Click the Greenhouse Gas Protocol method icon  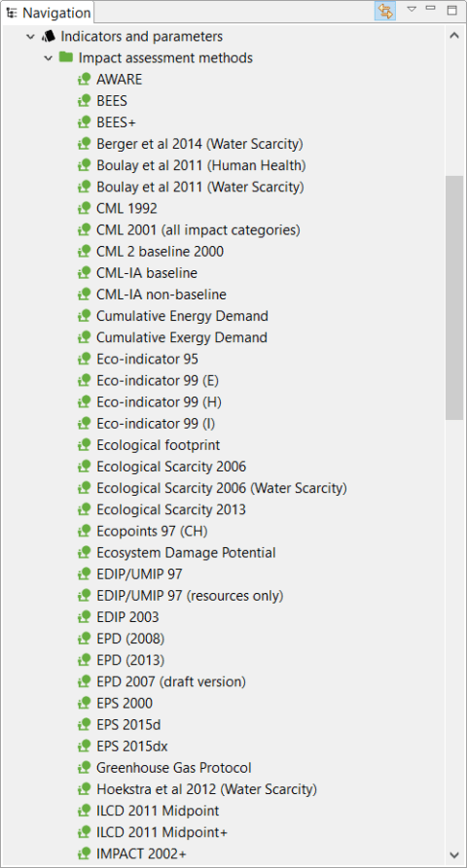pos(84,768)
